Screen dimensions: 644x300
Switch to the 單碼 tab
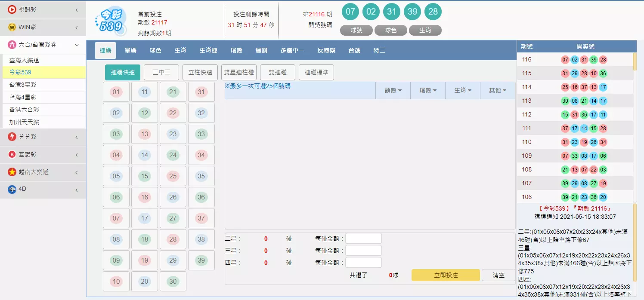(x=130, y=50)
